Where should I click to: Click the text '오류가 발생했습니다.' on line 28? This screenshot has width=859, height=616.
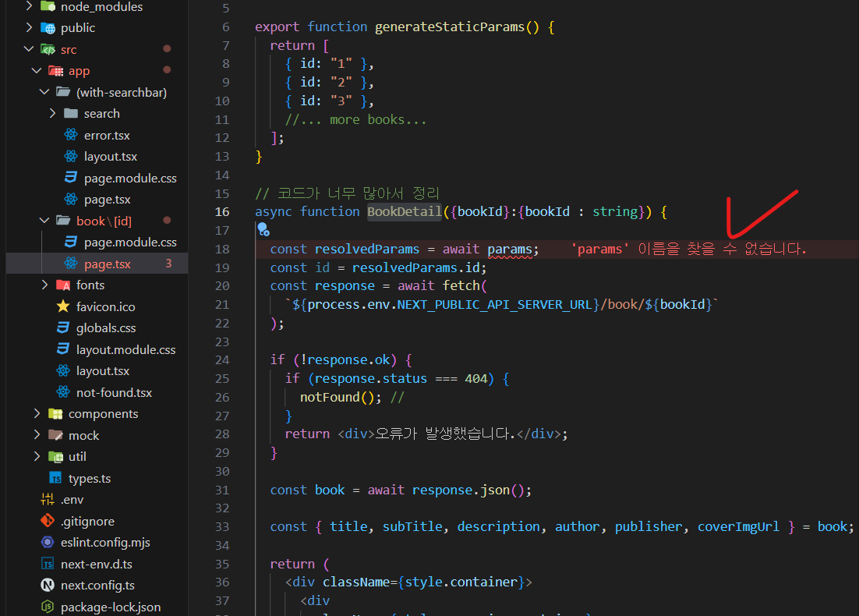445,434
